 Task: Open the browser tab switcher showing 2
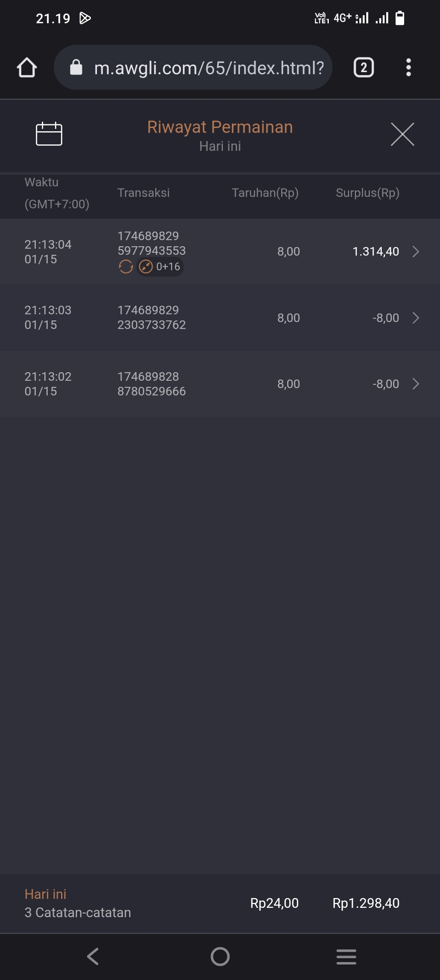(x=363, y=67)
